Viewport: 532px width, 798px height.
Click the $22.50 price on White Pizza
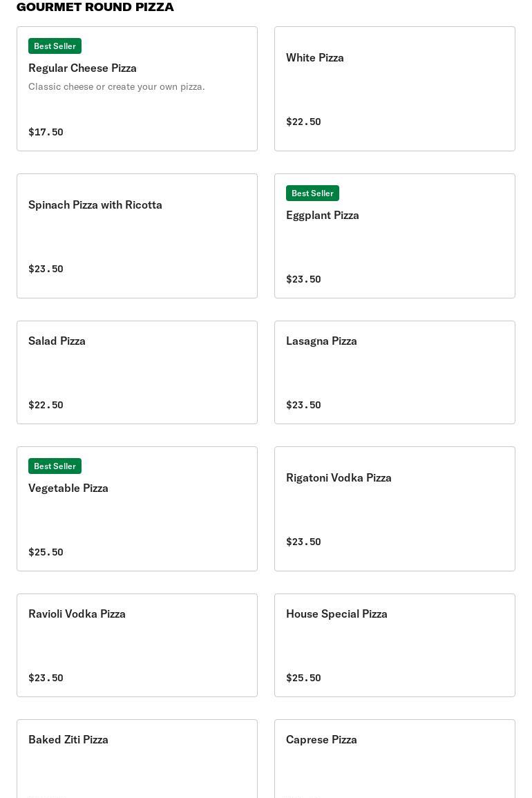click(303, 122)
